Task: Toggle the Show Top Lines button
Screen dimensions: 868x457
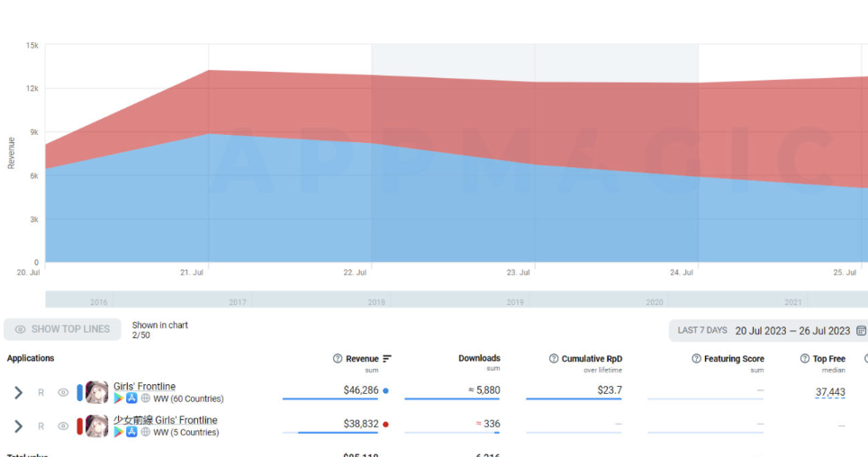Action: [x=62, y=329]
